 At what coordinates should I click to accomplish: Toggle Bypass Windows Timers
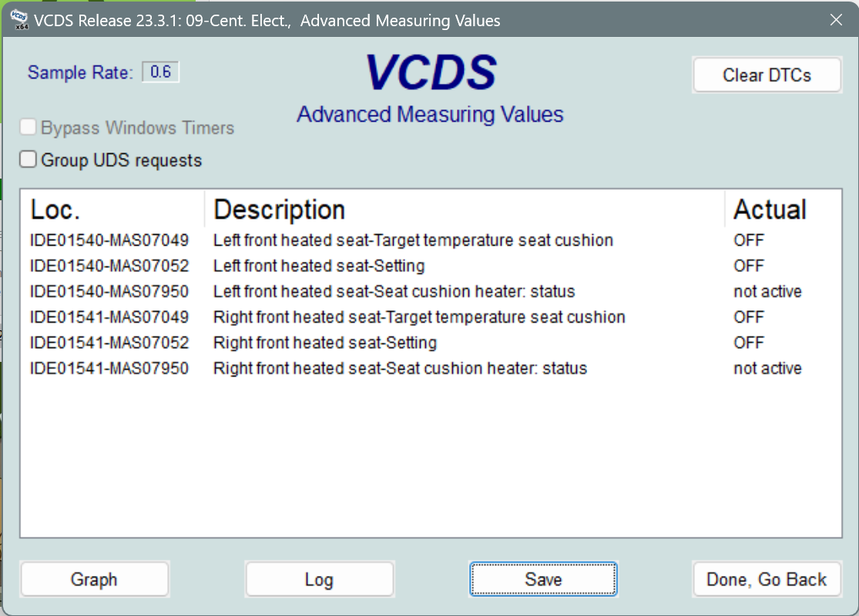[28, 126]
